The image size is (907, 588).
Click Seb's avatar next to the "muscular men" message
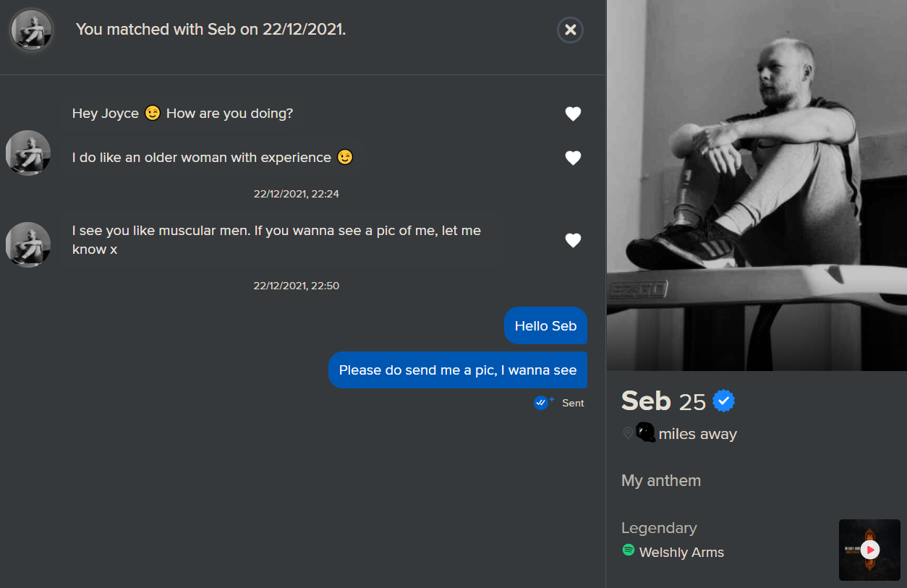(28, 244)
